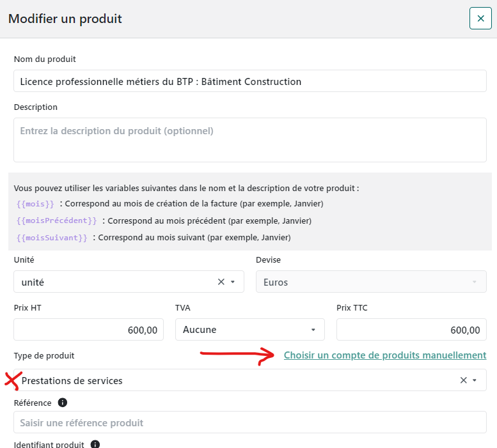Click the Prix TTC amount field
497x448 pixels.
411,330
